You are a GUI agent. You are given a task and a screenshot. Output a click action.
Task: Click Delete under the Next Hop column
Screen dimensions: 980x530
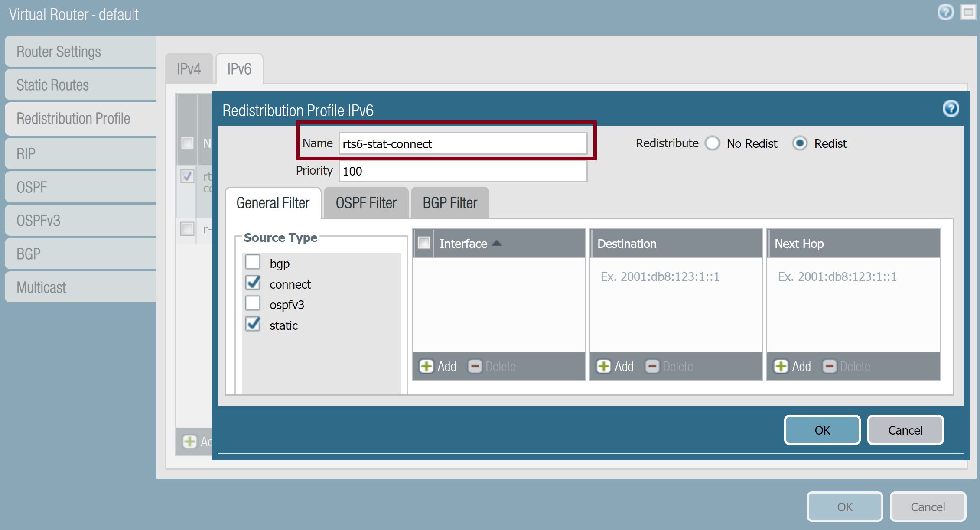[847, 366]
